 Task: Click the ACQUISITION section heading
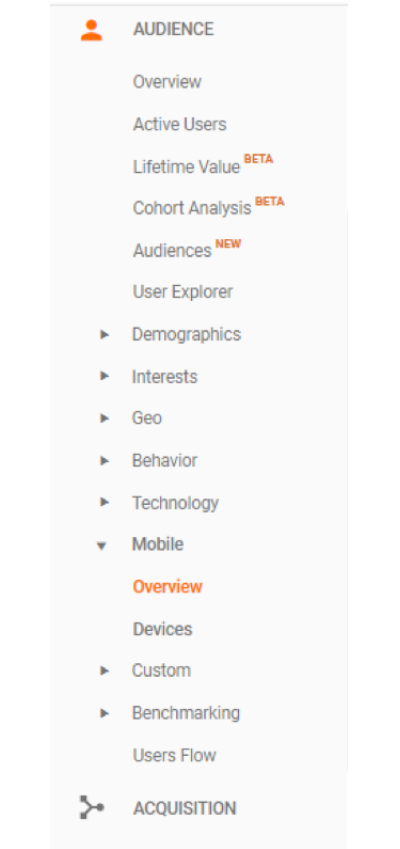[x=185, y=808]
